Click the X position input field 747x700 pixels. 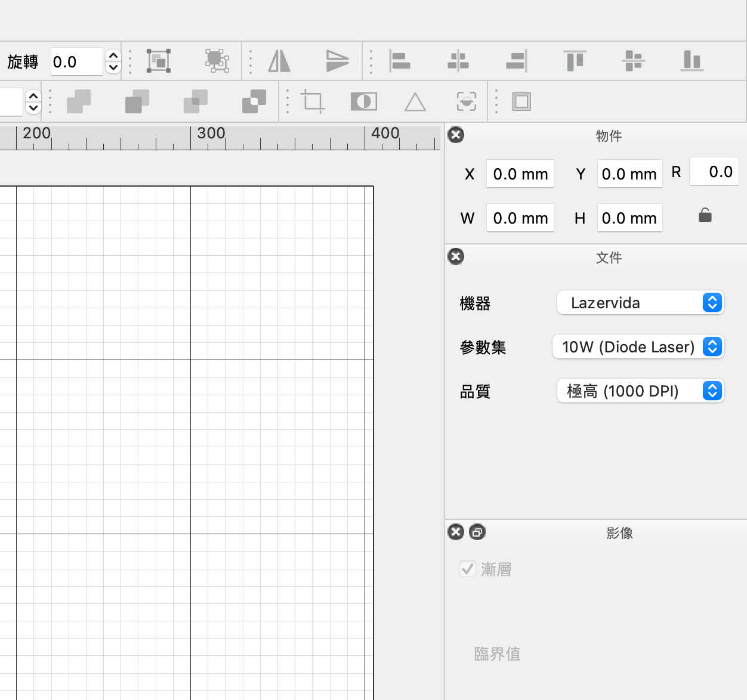[x=520, y=174]
